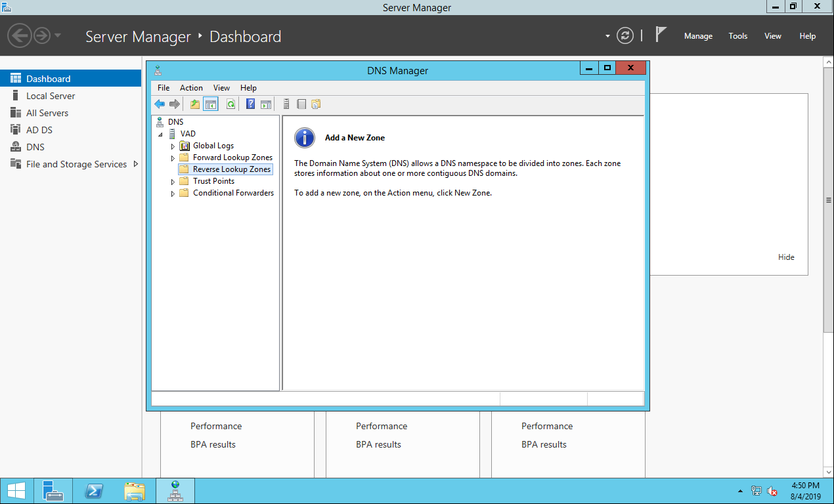Click the Up One Level folder icon
Screen dimensions: 834x504
[195, 104]
